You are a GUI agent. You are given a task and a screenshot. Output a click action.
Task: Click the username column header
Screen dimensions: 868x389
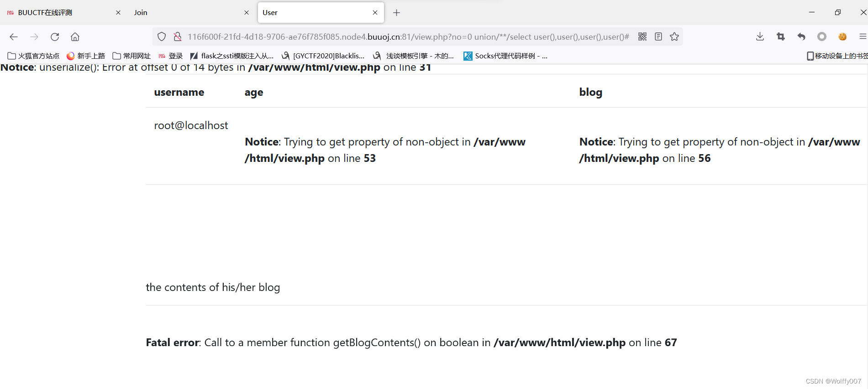(179, 92)
